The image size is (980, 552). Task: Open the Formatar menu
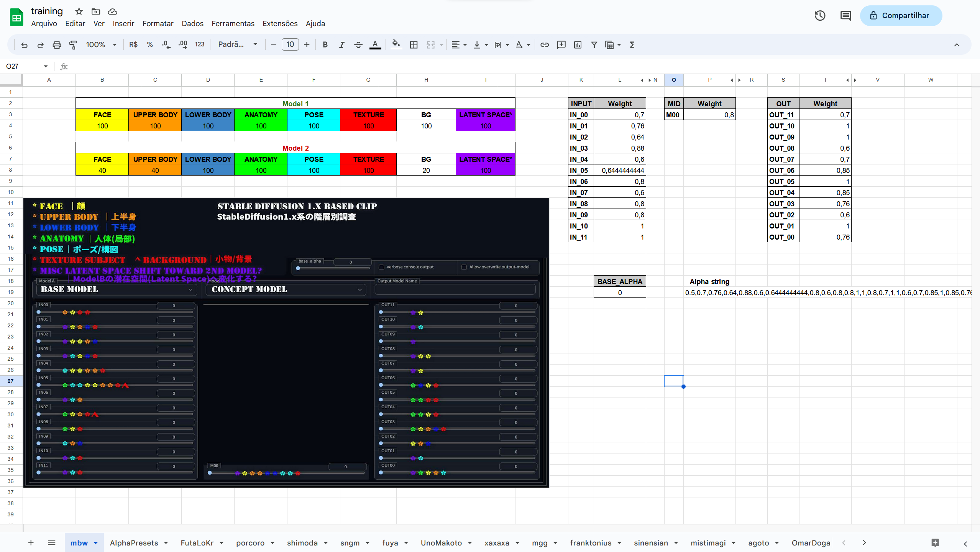click(158, 23)
